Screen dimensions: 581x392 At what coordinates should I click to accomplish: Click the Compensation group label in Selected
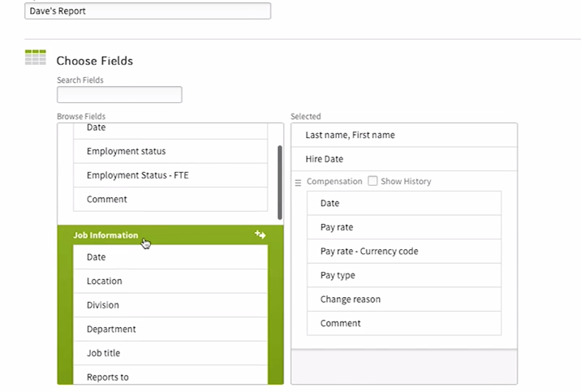click(334, 181)
